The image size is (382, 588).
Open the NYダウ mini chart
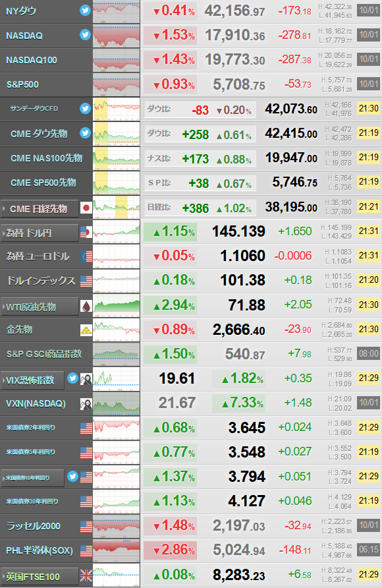coord(116,11)
